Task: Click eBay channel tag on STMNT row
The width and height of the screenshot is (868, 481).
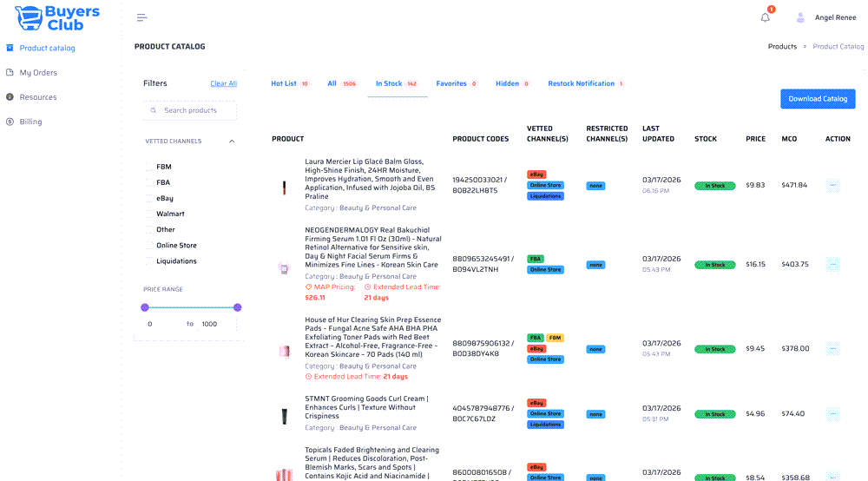Action: pos(536,403)
